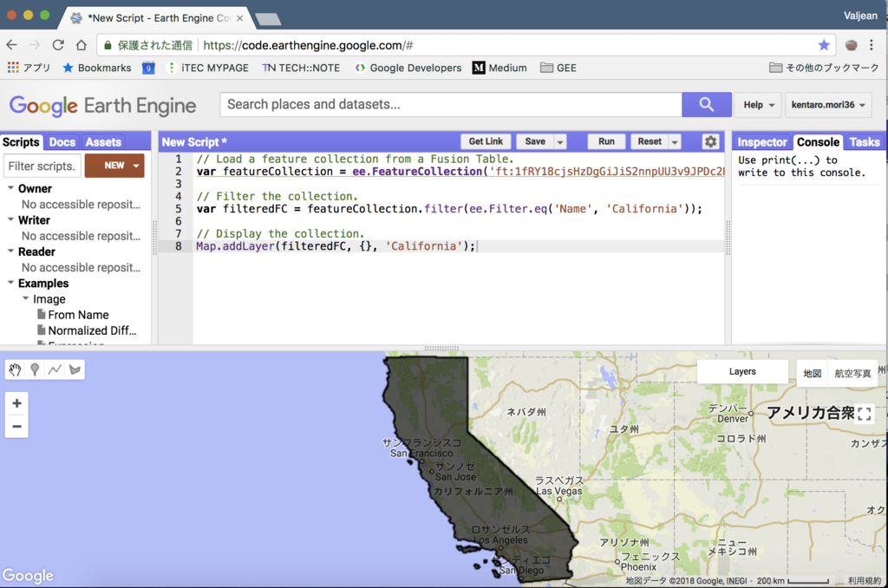Toggle fullscreen map view

[x=865, y=414]
